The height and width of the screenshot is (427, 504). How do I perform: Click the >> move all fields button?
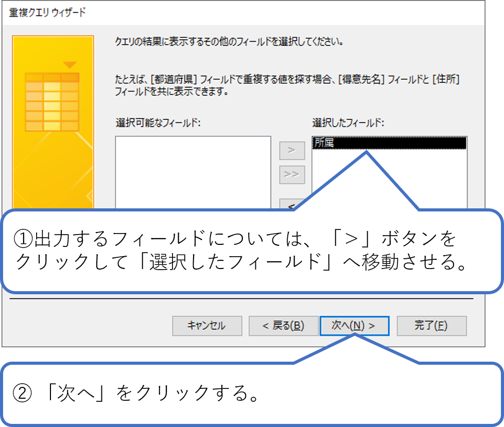[x=292, y=174]
